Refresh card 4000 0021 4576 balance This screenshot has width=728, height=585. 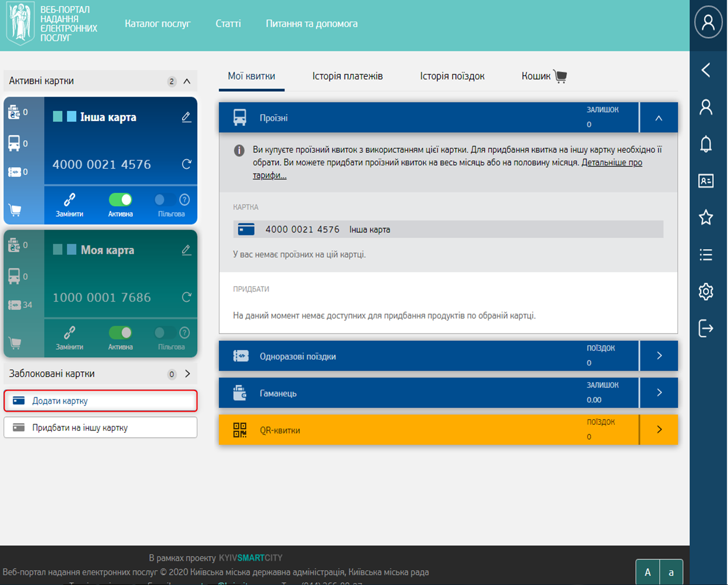click(x=186, y=164)
